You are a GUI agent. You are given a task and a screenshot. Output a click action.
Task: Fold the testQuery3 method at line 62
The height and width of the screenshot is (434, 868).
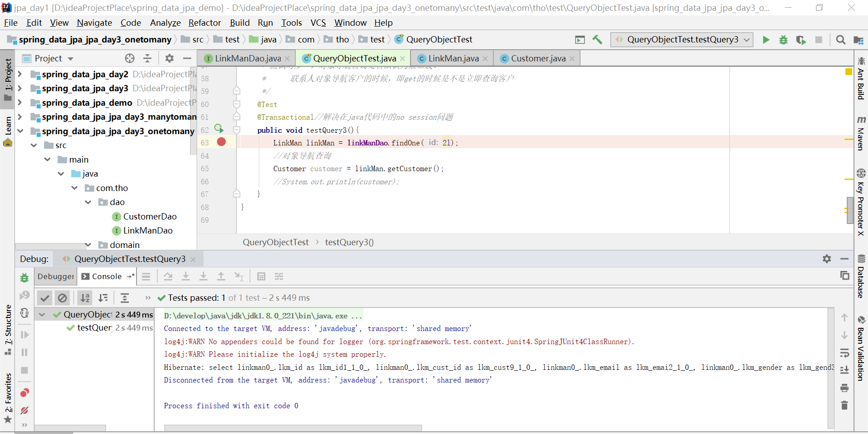[236, 130]
